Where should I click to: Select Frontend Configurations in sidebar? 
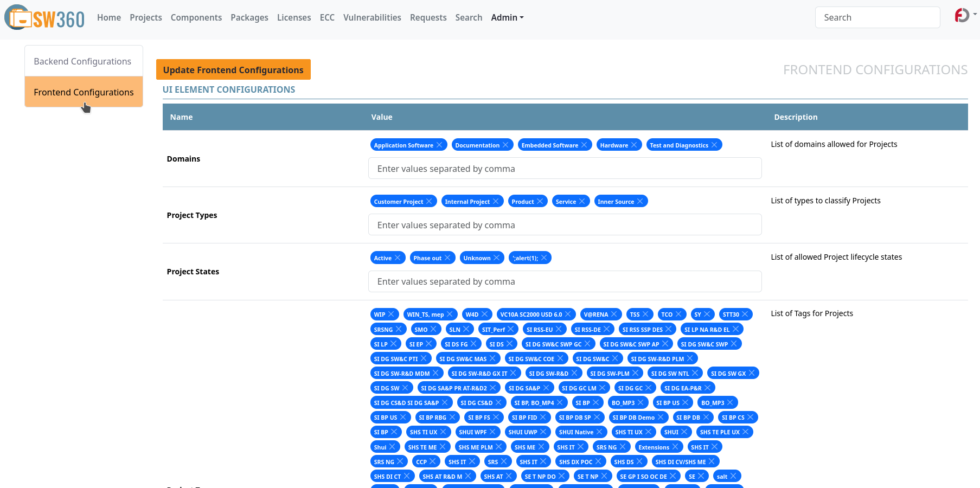[84, 92]
